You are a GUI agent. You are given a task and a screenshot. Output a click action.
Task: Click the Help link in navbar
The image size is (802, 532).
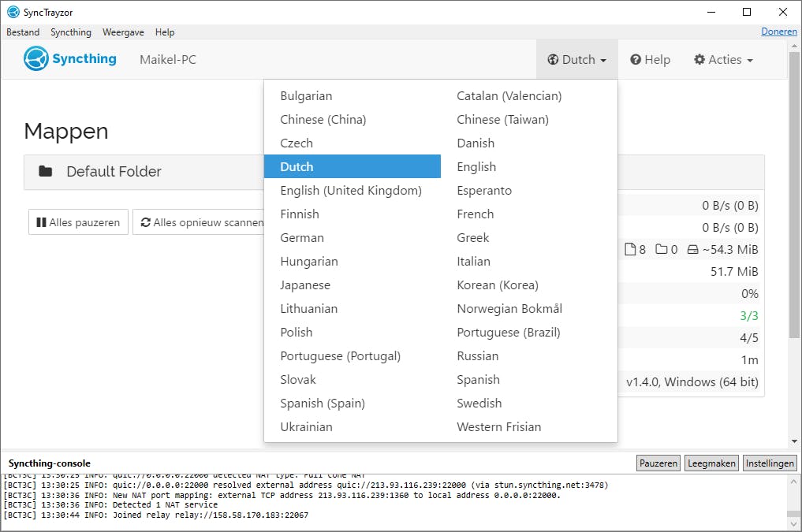point(650,60)
